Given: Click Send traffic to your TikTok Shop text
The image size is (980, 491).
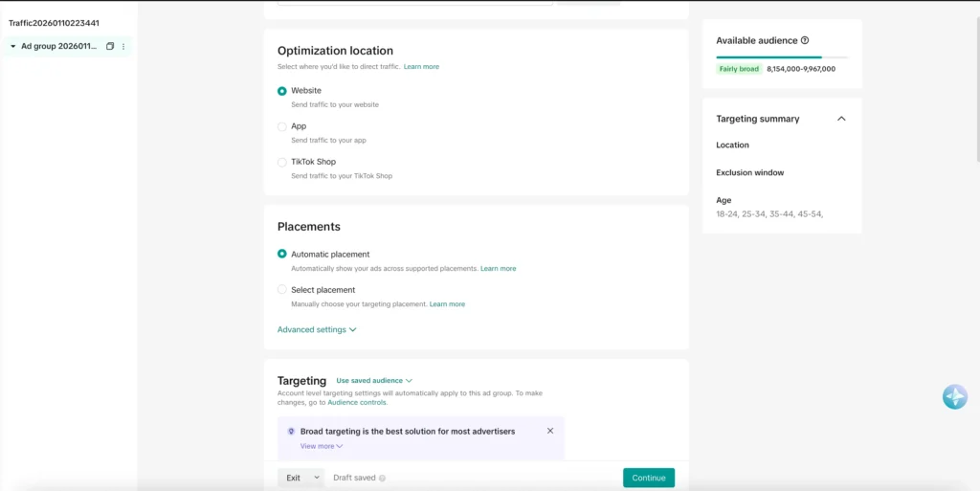Looking at the screenshot, I should click(x=342, y=176).
